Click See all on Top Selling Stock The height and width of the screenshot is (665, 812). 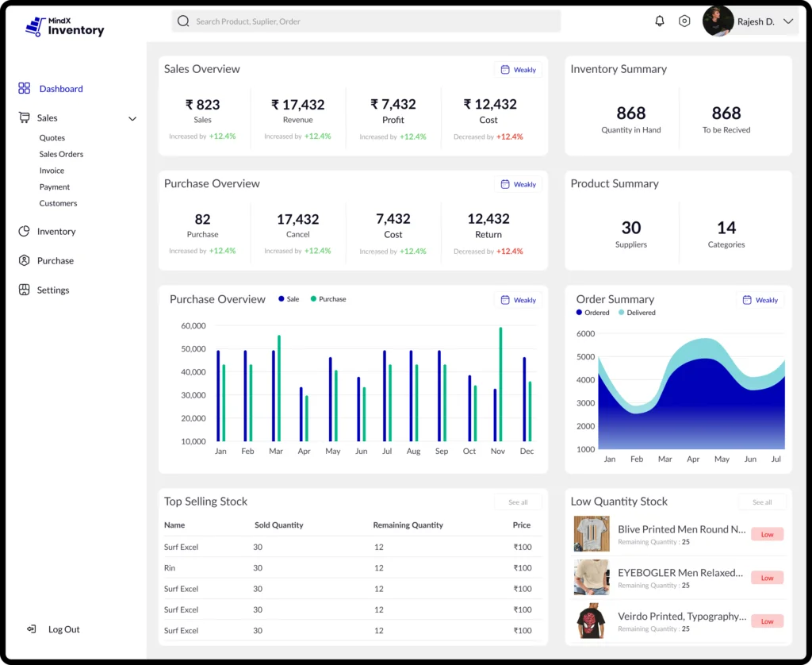click(x=518, y=502)
